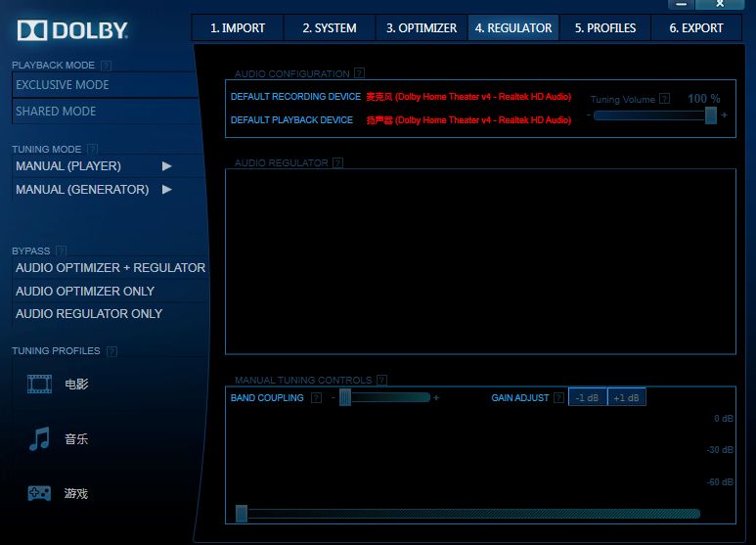Click the music note profile icon
The height and width of the screenshot is (545, 756).
(x=39, y=439)
